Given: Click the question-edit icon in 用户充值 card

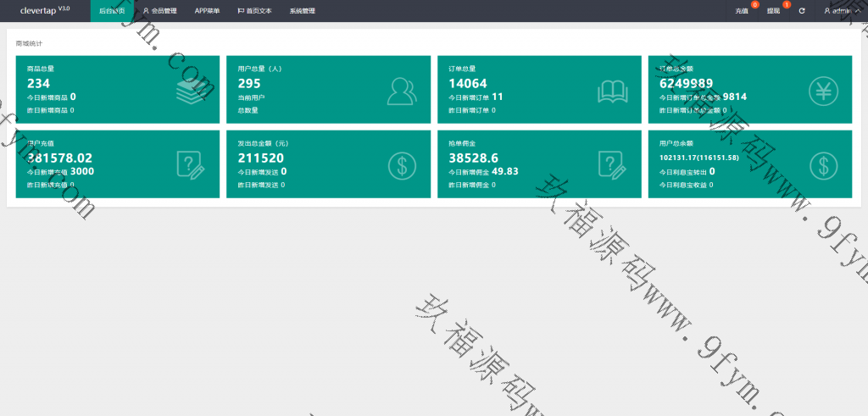Looking at the screenshot, I should [191, 164].
